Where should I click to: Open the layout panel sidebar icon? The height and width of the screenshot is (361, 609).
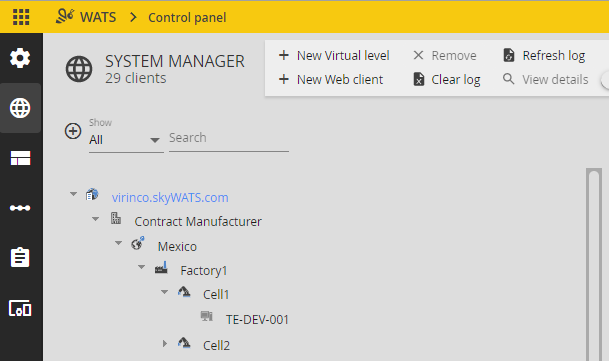[x=20, y=158]
